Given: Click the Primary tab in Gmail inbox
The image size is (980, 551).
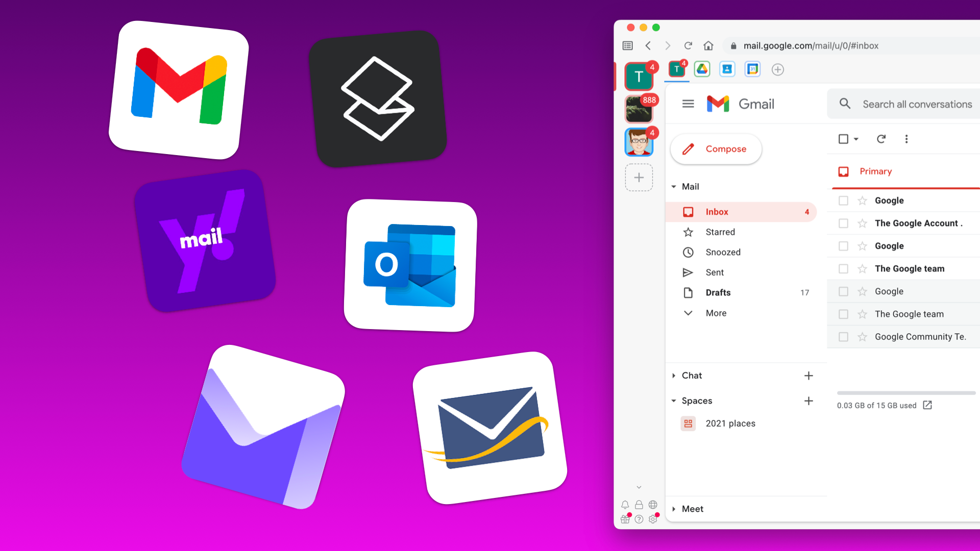Looking at the screenshot, I should [x=875, y=170].
